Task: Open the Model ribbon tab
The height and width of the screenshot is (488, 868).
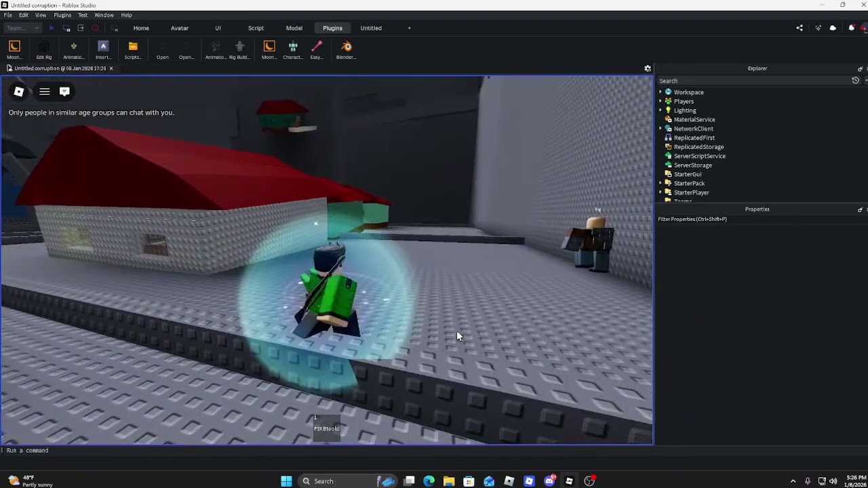Action: [x=294, y=28]
